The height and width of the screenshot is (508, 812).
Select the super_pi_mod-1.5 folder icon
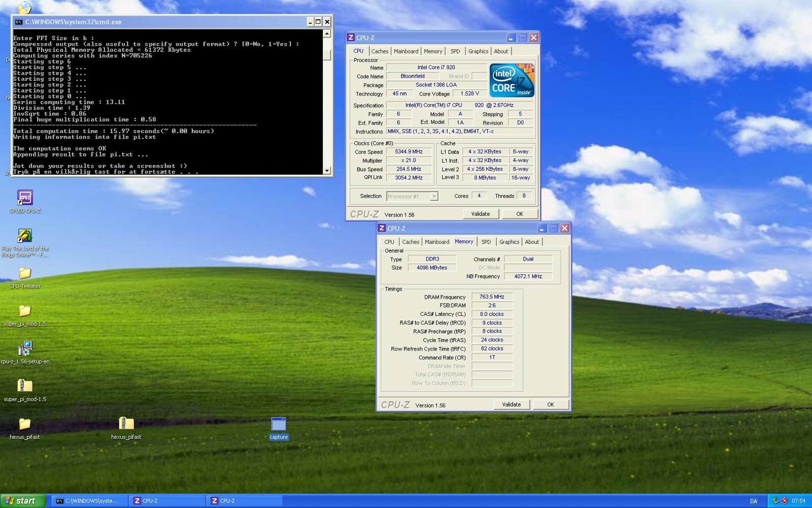click(24, 311)
